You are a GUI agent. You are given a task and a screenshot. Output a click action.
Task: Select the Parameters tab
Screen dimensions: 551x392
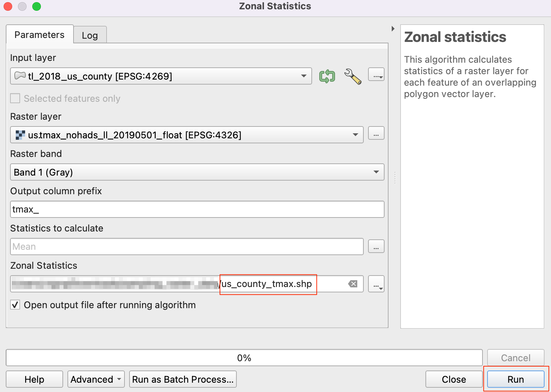(x=39, y=35)
